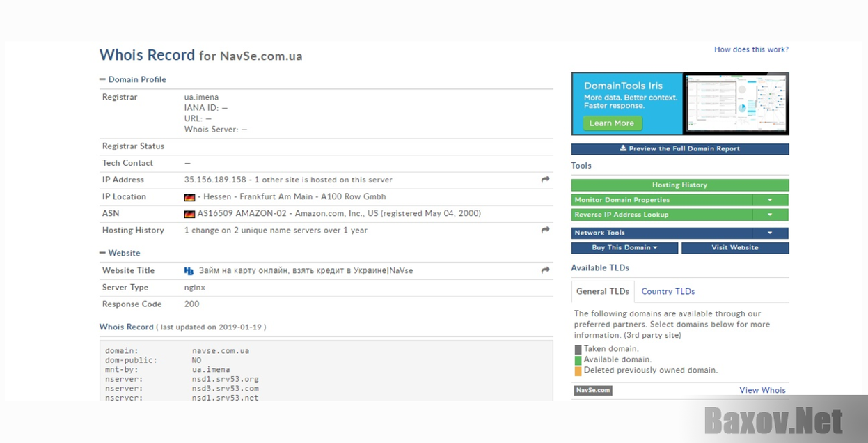Screen dimensions: 868x443
Task: Click the site favicon beside the Website Title
Action: coord(189,271)
